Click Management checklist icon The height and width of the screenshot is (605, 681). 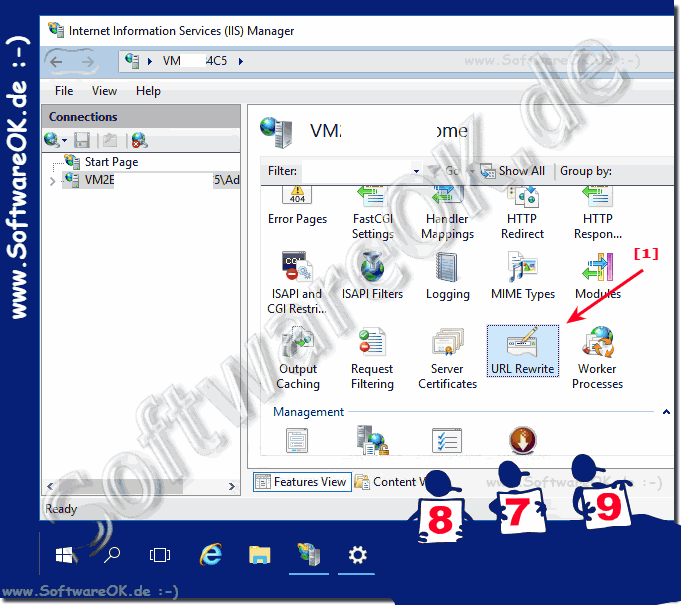447,440
